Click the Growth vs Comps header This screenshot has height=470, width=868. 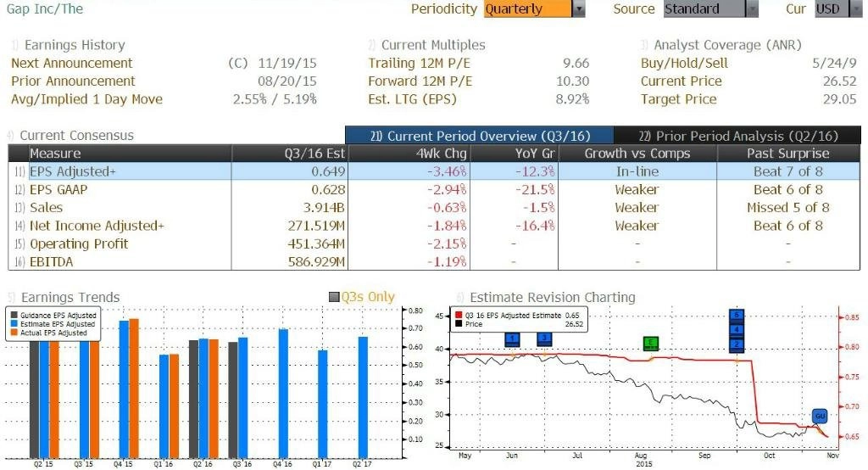tap(637, 154)
